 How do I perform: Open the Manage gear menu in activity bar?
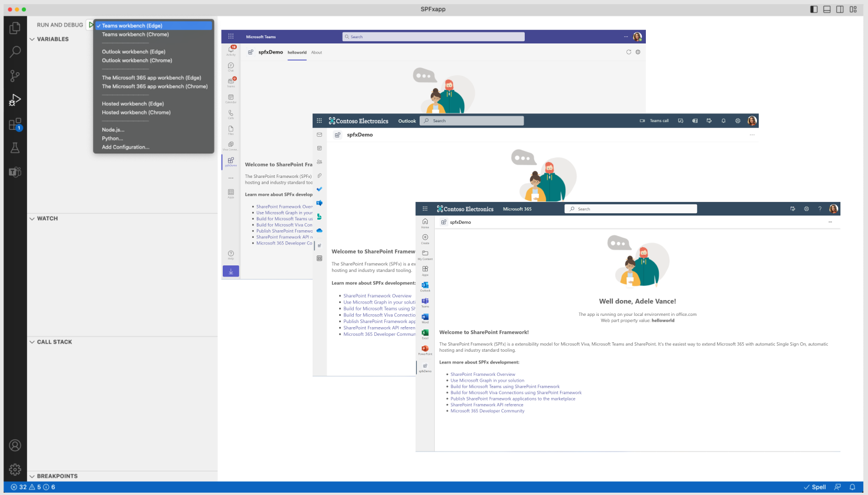[15, 470]
